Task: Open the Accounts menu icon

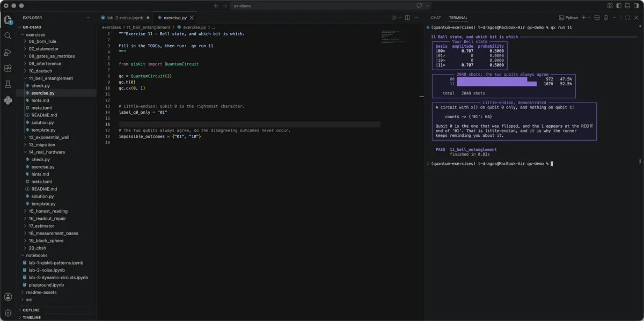Action: [8, 296]
